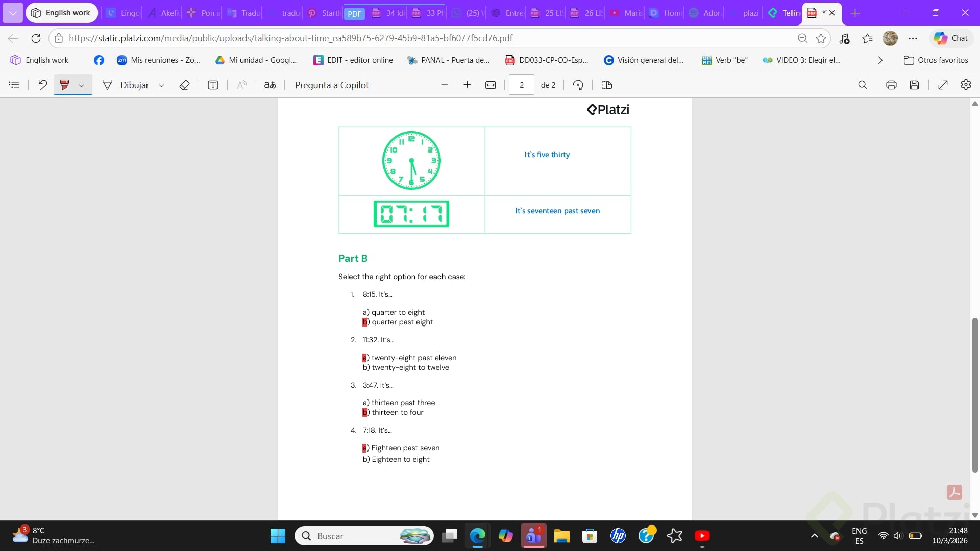
Task: Click the page number input field
Action: (x=521, y=85)
